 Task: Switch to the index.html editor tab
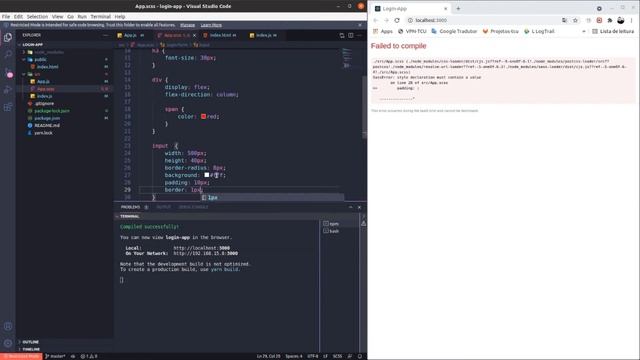point(220,36)
